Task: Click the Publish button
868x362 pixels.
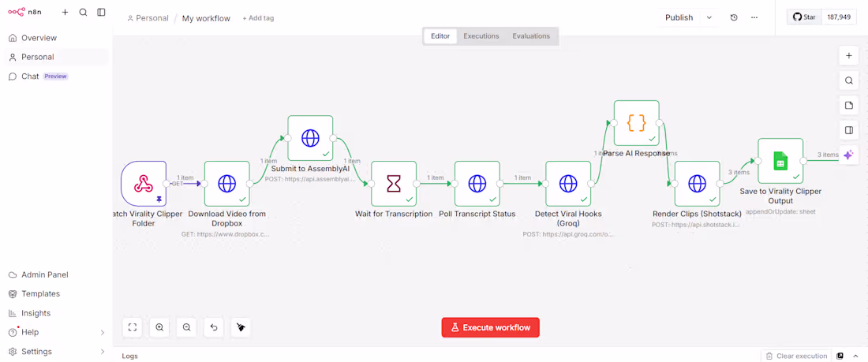Action: point(679,17)
